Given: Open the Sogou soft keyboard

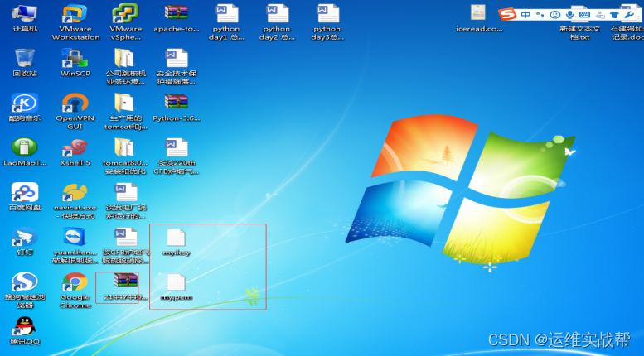Looking at the screenshot, I should (x=584, y=15).
